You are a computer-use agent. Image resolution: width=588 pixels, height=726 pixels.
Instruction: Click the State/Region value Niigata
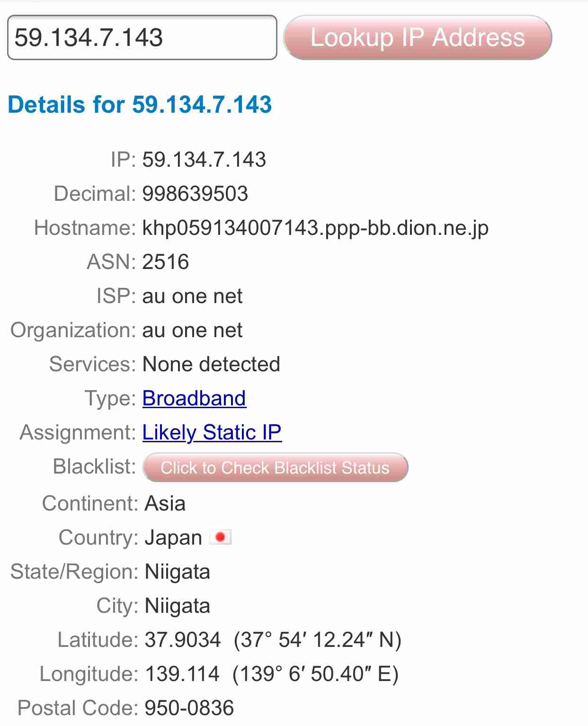[x=178, y=572]
